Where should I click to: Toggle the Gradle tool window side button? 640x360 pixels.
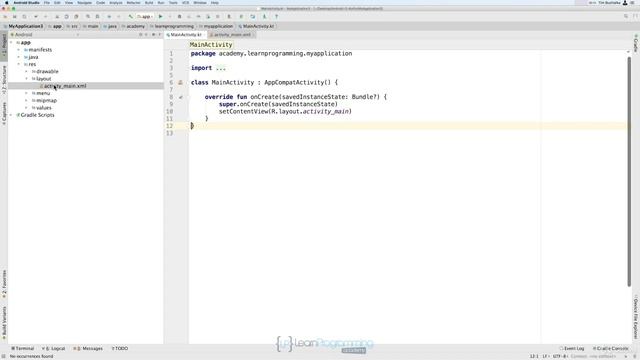click(x=636, y=43)
